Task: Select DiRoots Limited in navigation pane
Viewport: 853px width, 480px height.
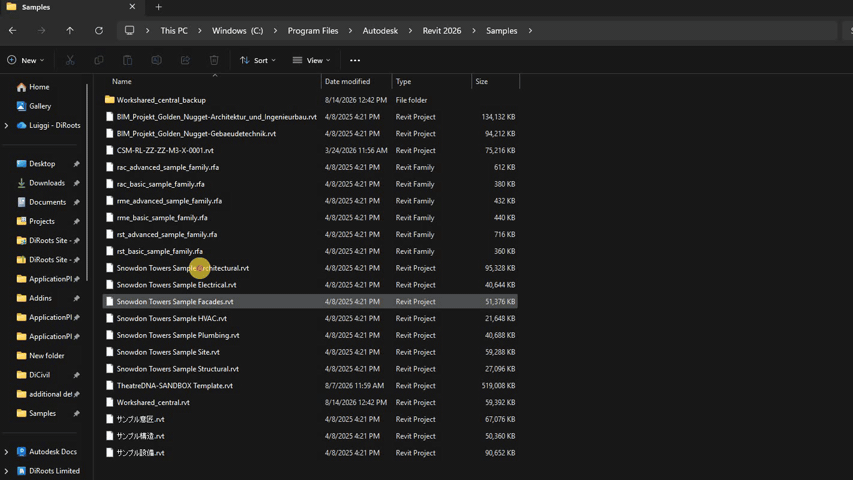Action: 48,471
